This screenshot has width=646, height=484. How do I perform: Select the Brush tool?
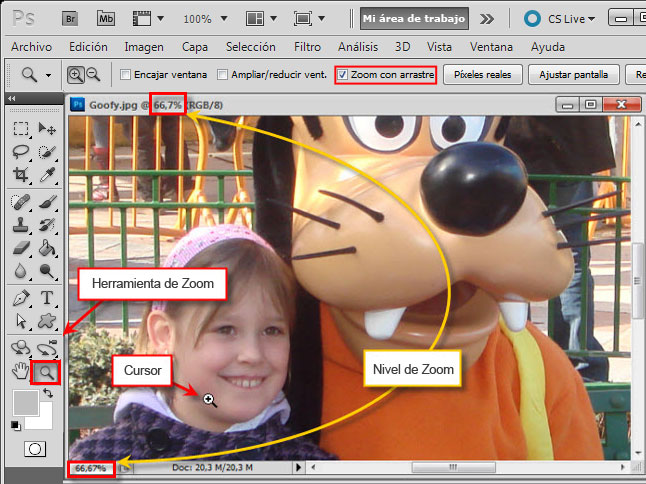click(x=47, y=202)
